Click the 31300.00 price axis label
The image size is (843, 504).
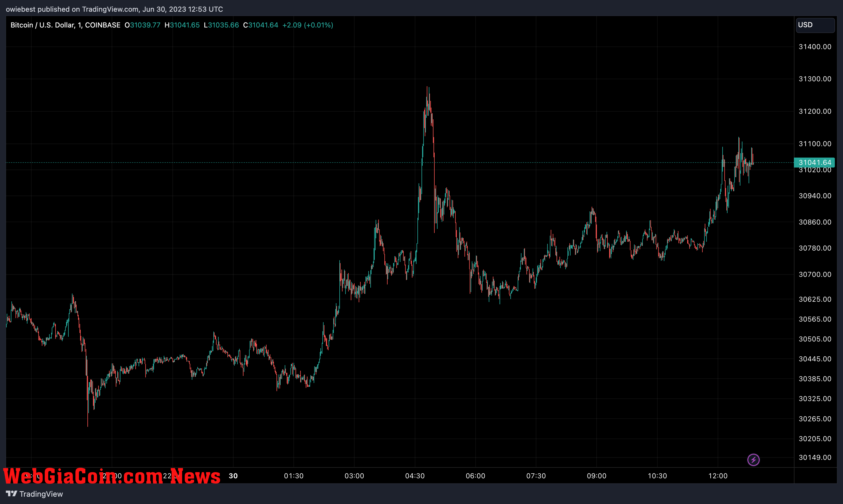point(815,79)
